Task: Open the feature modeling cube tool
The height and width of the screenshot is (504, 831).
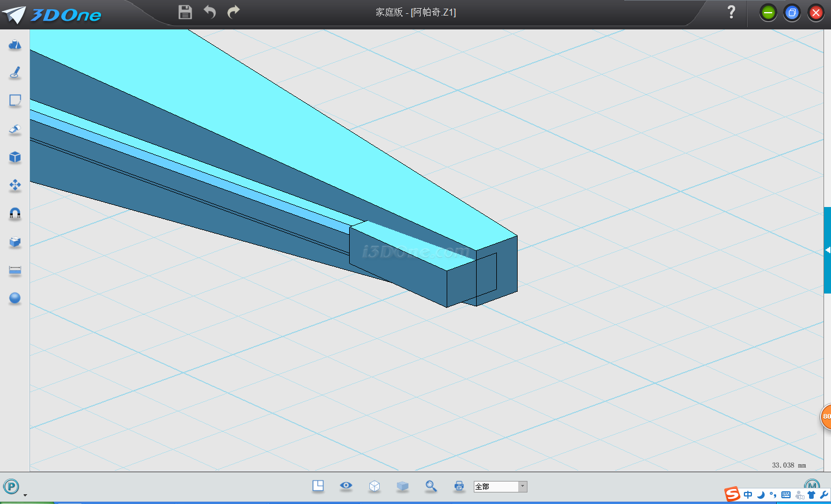Action: 15,157
